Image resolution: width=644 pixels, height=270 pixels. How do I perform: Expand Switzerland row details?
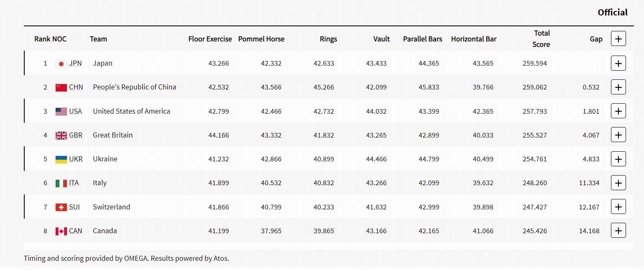pos(618,207)
